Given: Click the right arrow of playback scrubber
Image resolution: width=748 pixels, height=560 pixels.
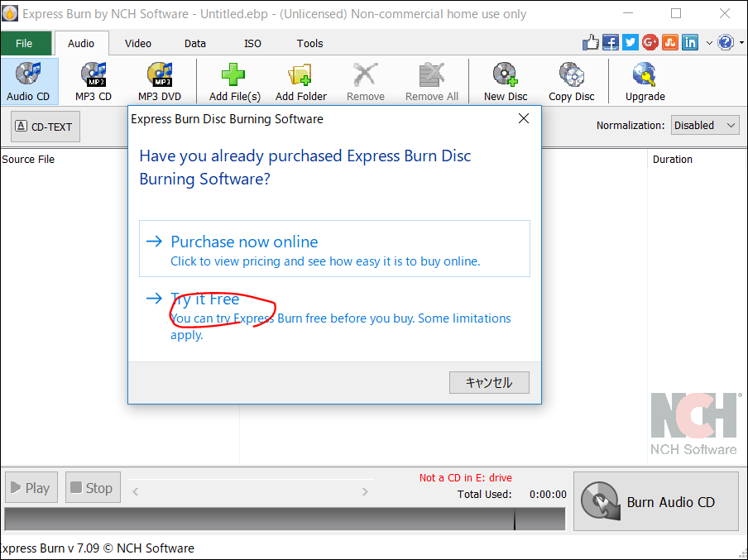Looking at the screenshot, I should (365, 491).
